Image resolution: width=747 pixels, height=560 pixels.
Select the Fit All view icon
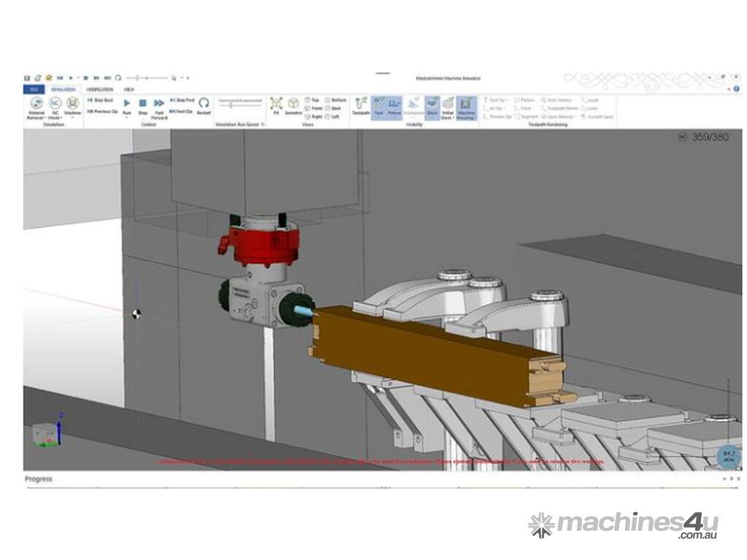[x=276, y=106]
